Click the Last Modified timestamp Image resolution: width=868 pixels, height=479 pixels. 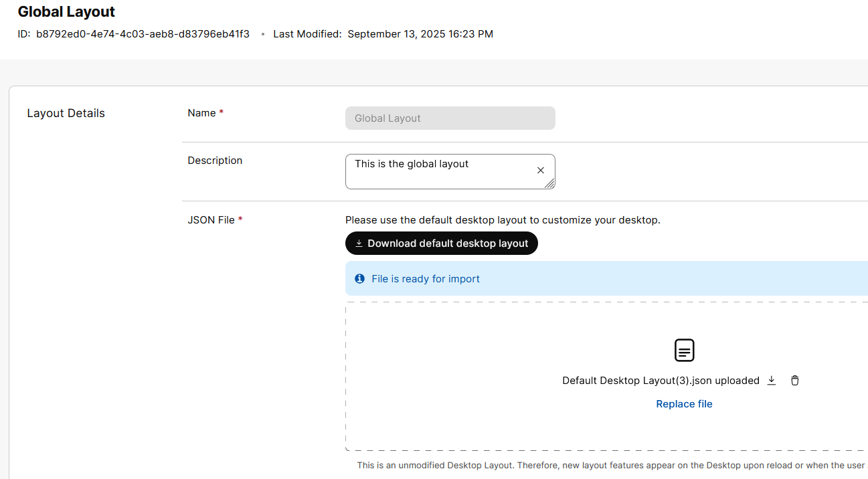pyautogui.click(x=420, y=34)
